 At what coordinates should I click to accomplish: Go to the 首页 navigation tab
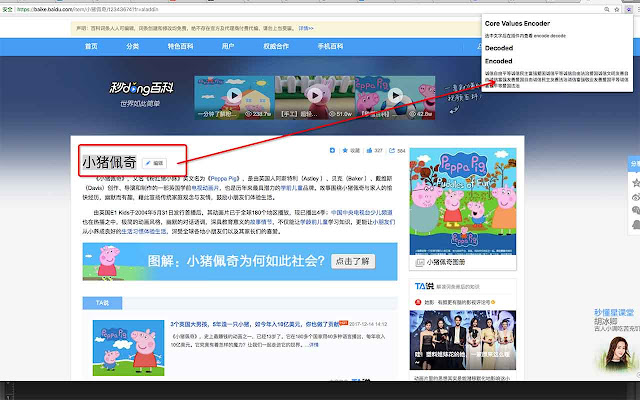[x=91, y=47]
